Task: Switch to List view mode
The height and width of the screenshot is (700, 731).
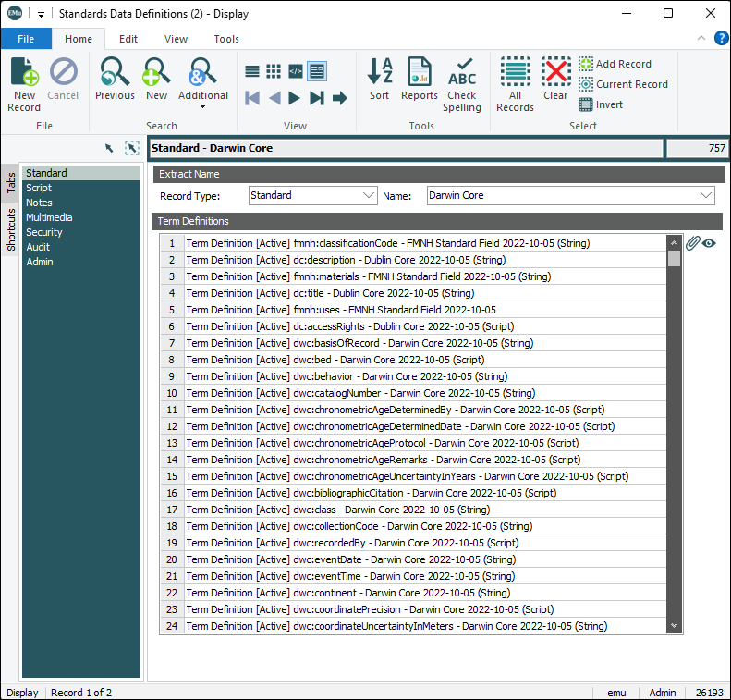Action: click(252, 71)
